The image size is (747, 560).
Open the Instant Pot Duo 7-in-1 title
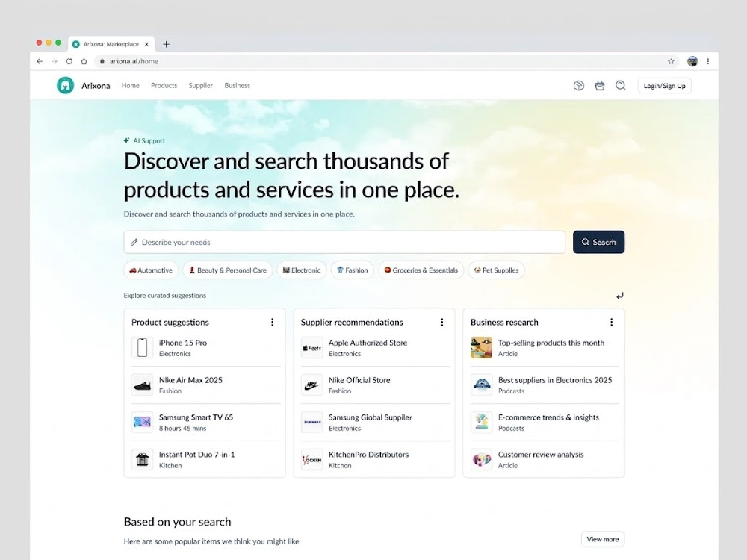[196, 455]
